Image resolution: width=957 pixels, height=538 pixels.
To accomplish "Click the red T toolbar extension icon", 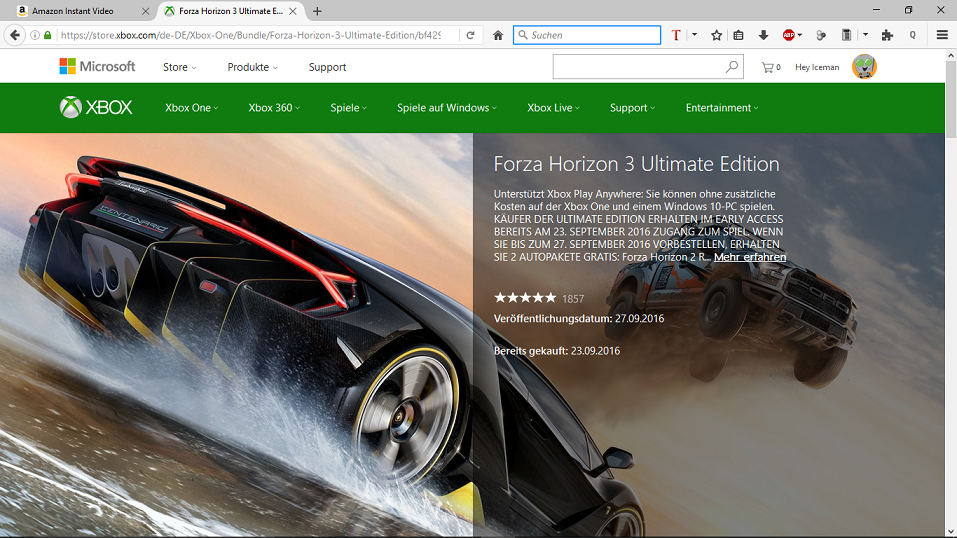I will pos(676,35).
